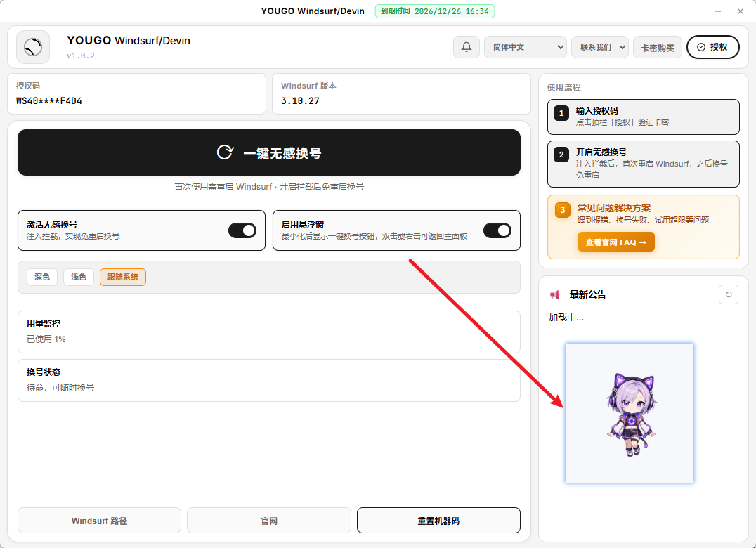Click the 一键无感换号 main button
756x548 pixels.
269,152
